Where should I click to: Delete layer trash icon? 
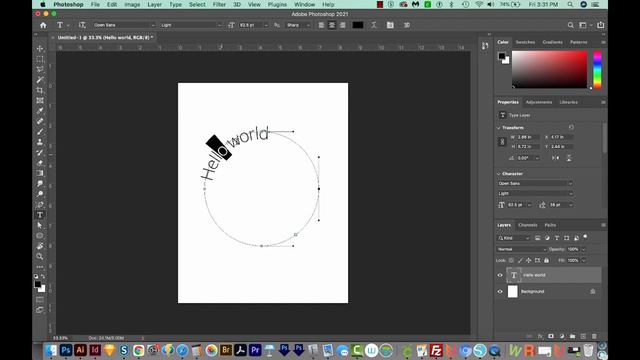pyautogui.click(x=594, y=336)
